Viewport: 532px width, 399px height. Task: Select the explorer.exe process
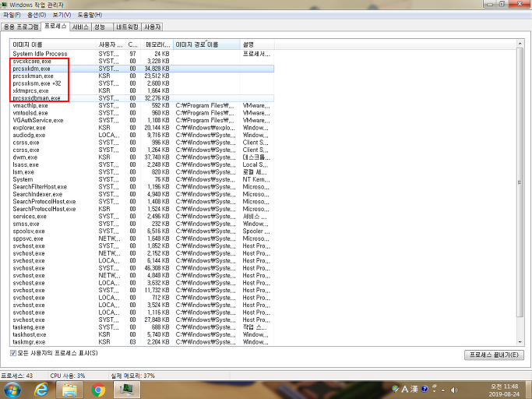coord(142,128)
